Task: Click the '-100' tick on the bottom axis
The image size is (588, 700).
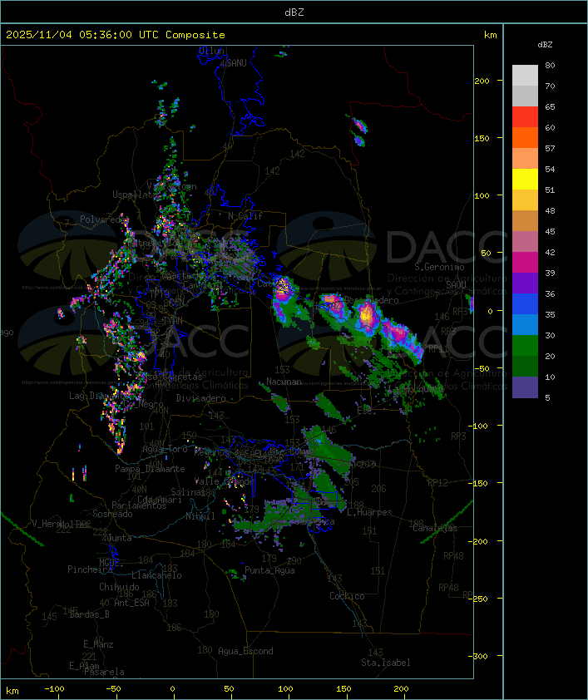Action: 54,689
